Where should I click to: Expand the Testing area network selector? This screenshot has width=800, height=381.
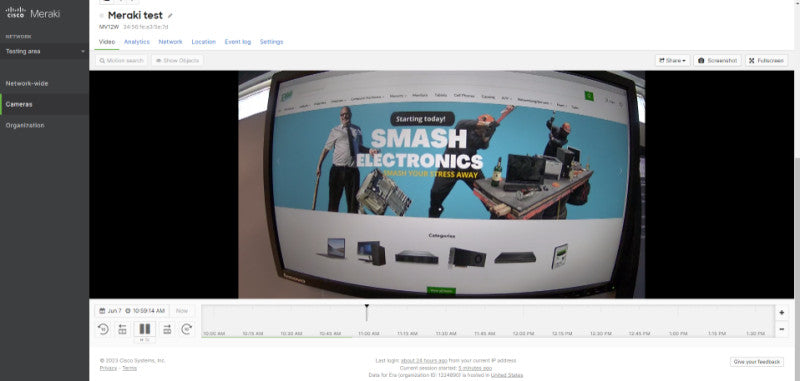(44, 52)
